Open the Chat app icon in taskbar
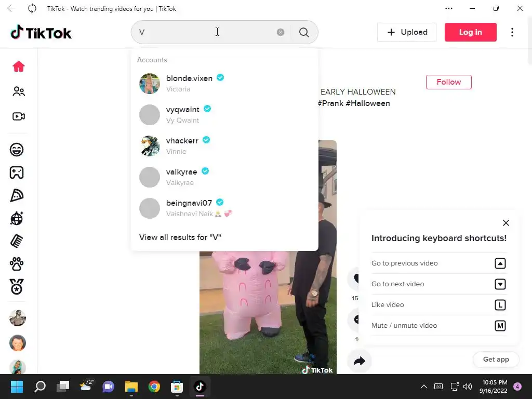The image size is (532, 399). click(109, 387)
